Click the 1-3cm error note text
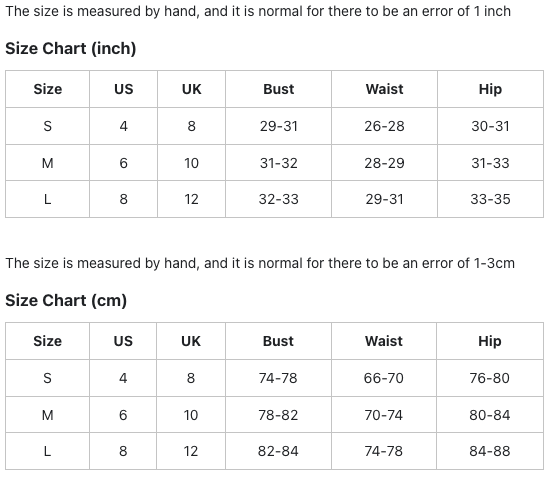 click(260, 263)
